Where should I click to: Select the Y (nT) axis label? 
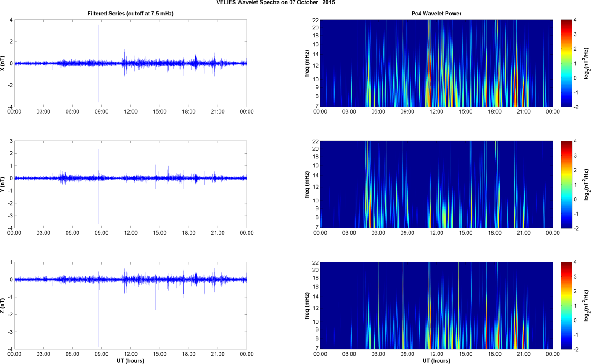click(3, 184)
